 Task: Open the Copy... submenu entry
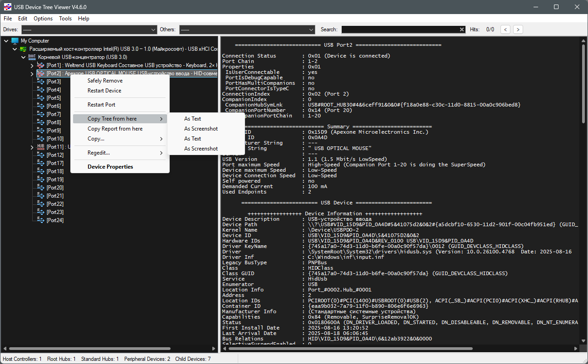click(x=120, y=139)
